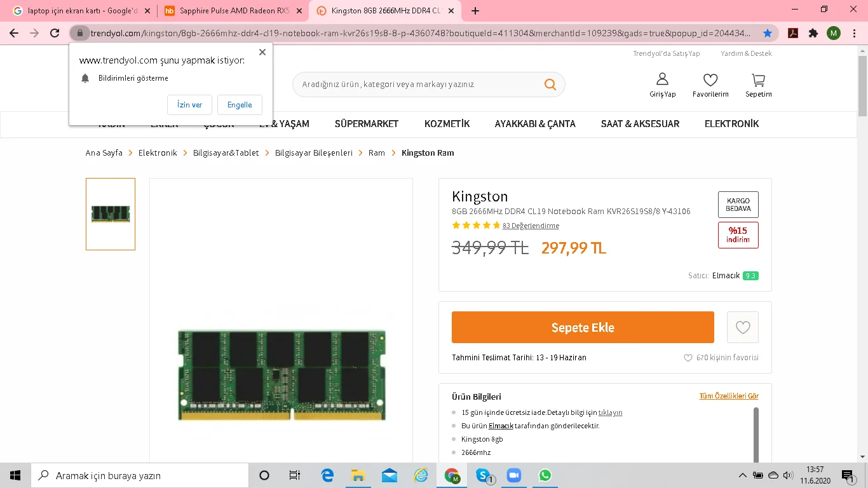Image resolution: width=868 pixels, height=488 pixels.
Task: Launch Microsoft Edge from the taskbar
Action: pos(327,475)
